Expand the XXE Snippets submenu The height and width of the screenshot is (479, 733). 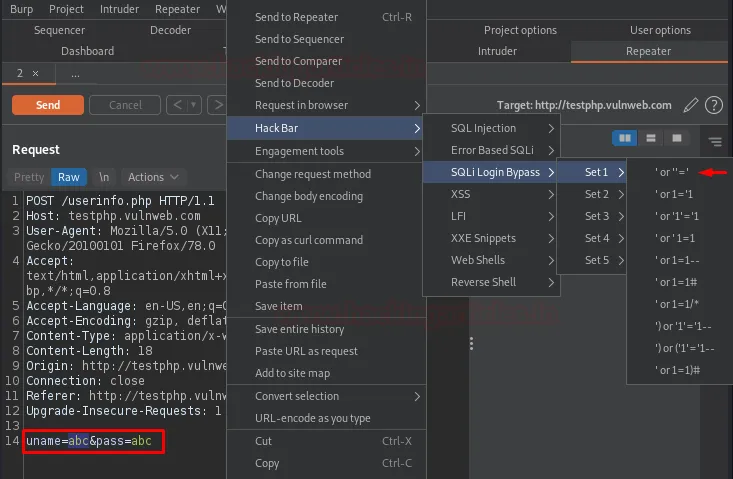click(491, 238)
